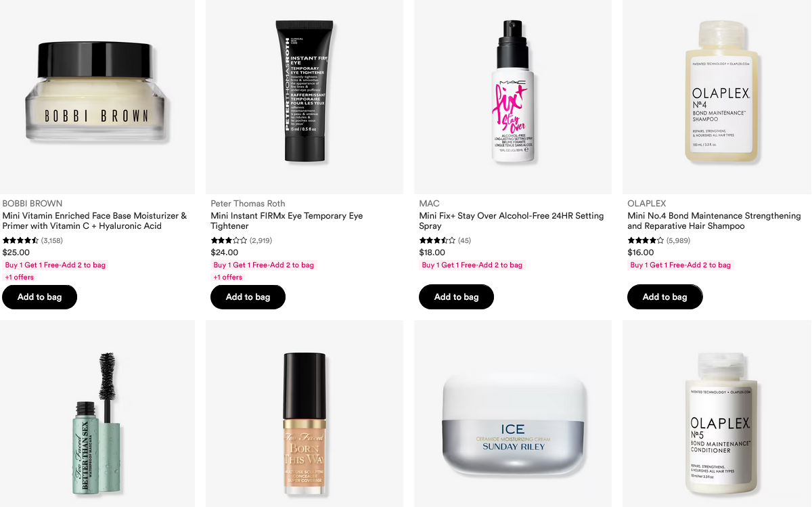View the +1 offers under Bobbi Brown

(19, 277)
